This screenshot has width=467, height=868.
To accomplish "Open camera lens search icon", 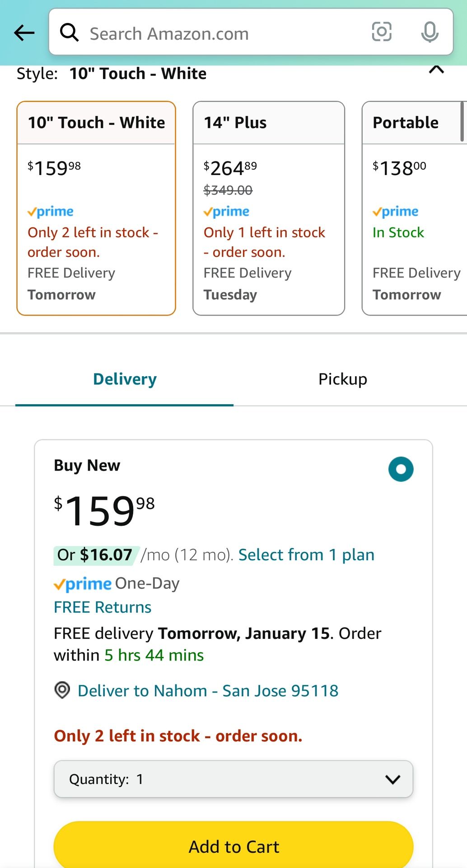I will (381, 32).
